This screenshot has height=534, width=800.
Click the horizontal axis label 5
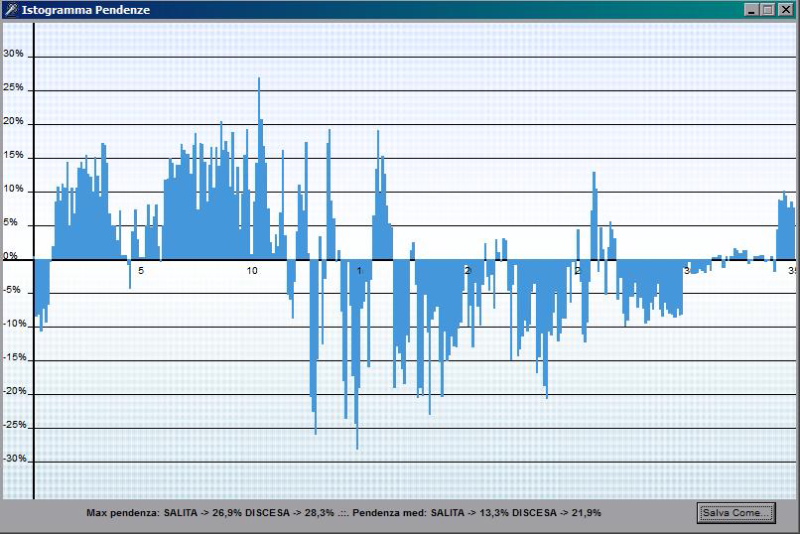[x=141, y=271]
